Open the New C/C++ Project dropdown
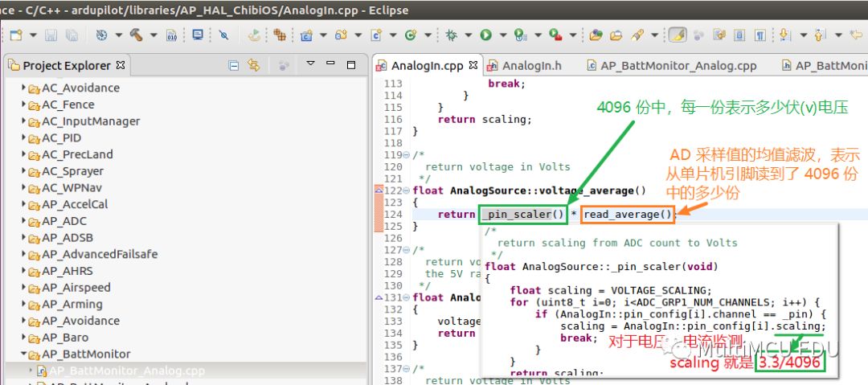868x385 pixels. point(323,35)
